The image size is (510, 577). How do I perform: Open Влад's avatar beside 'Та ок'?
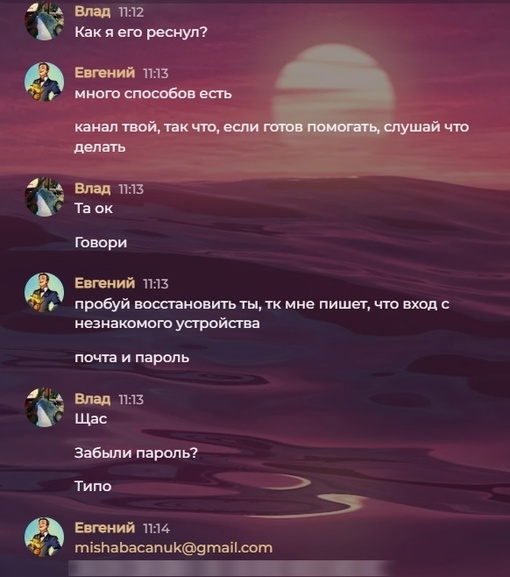coord(44,197)
